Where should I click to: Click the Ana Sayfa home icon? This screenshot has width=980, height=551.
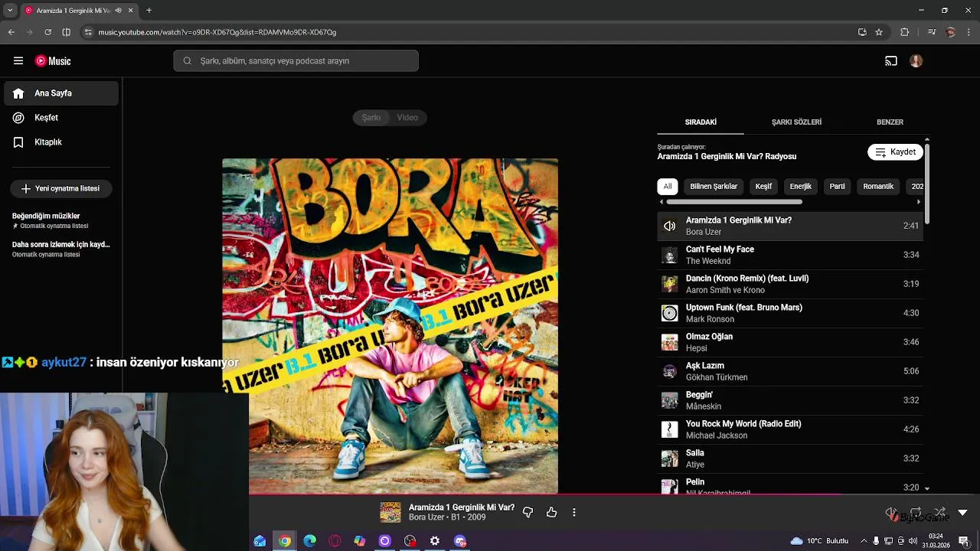[18, 93]
